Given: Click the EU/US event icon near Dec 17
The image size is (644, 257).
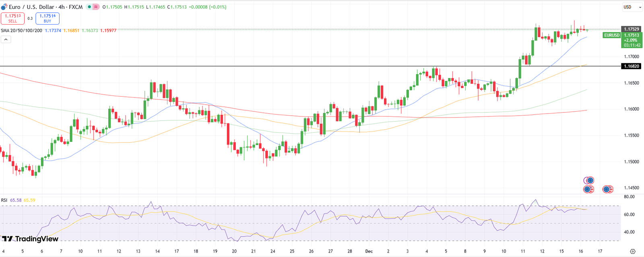Looking at the screenshot, I should [607, 189].
